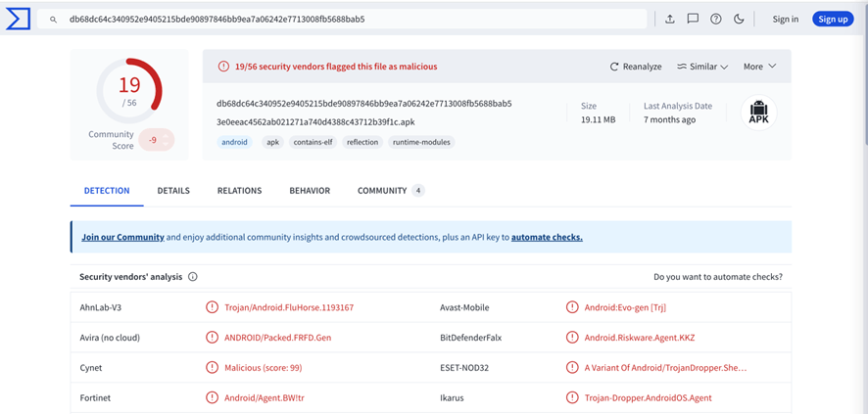
Task: Click 'Do you want to automate checks?' text
Action: 718,277
